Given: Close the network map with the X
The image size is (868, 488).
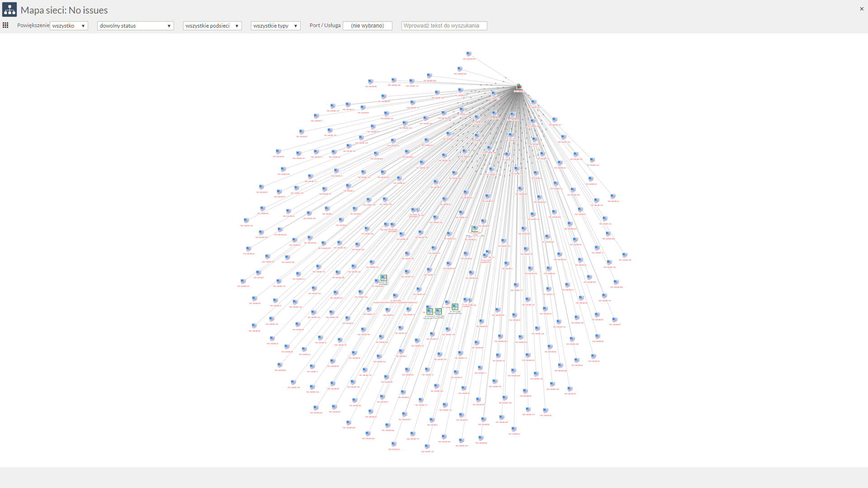Looking at the screenshot, I should [862, 9].
